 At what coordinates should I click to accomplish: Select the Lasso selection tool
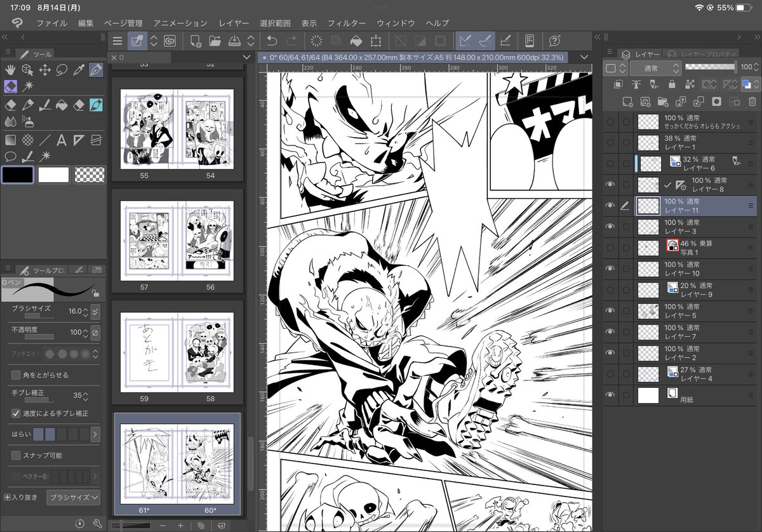point(62,69)
